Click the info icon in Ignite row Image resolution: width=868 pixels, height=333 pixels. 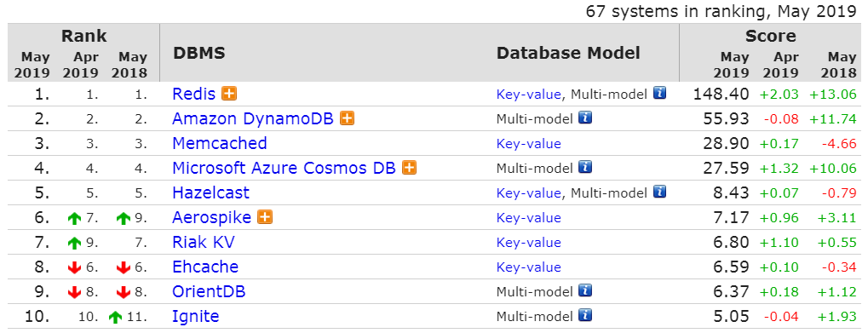pyautogui.click(x=585, y=315)
